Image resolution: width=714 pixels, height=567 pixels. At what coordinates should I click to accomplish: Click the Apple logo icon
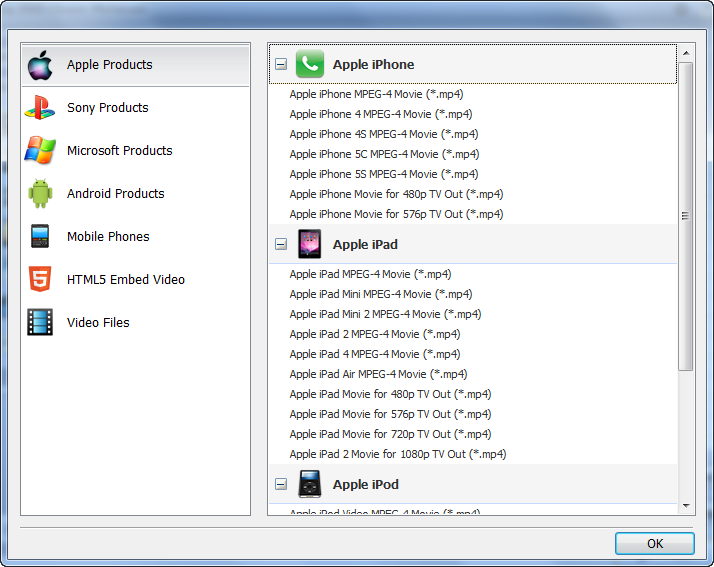40,65
